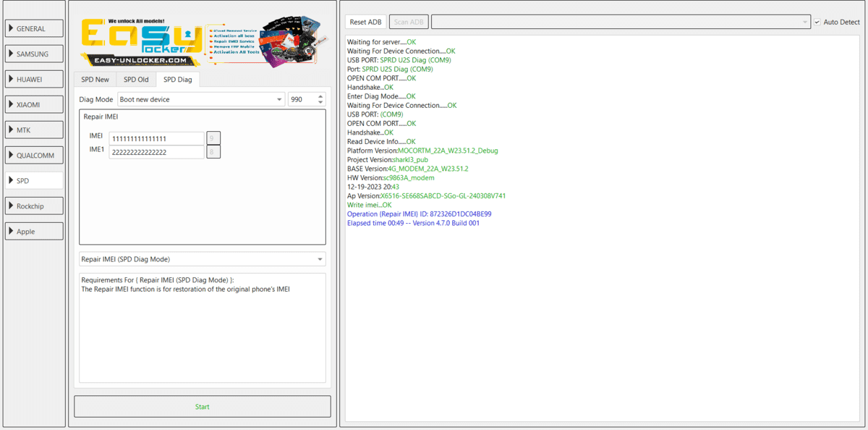The width and height of the screenshot is (868, 430).
Task: Click inside the 990 number field
Action: tap(302, 99)
